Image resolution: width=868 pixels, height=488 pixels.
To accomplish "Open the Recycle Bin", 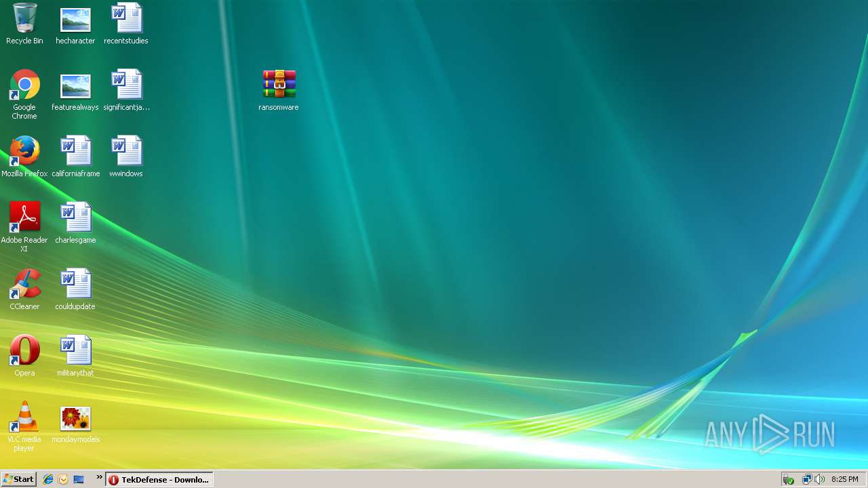I will 24,24.
